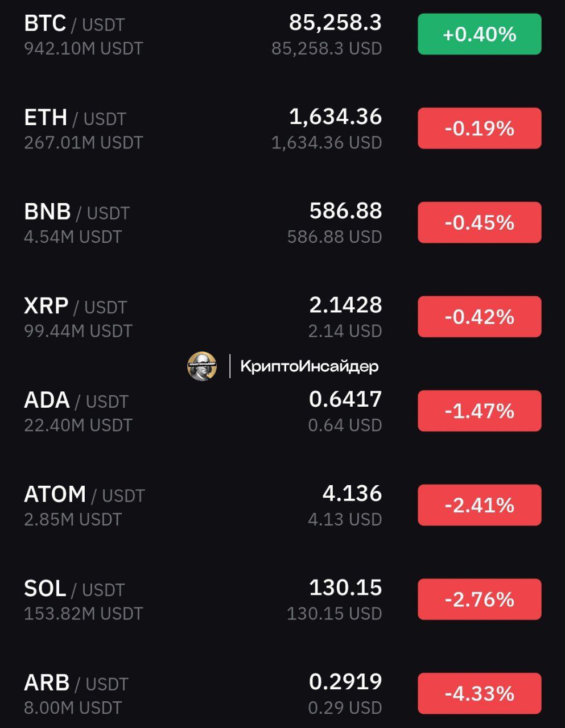The width and height of the screenshot is (565, 728).
Task: Select the XRP / USDT pair name
Action: click(75, 307)
